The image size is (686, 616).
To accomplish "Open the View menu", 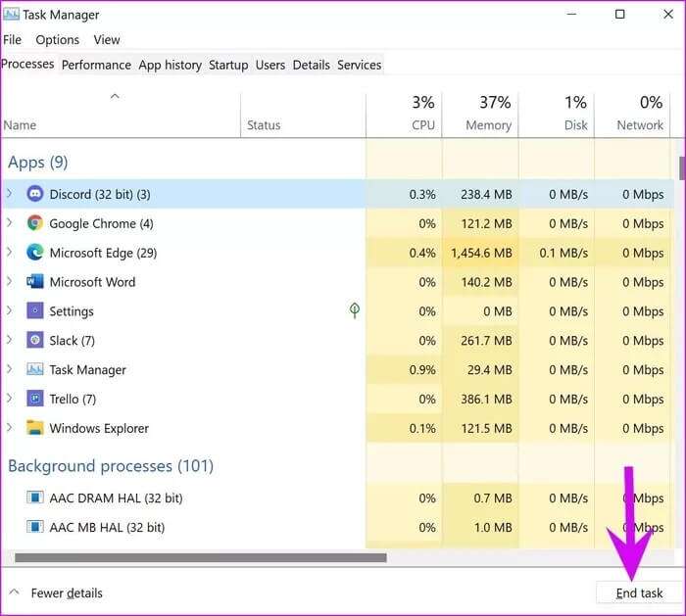I will (106, 40).
